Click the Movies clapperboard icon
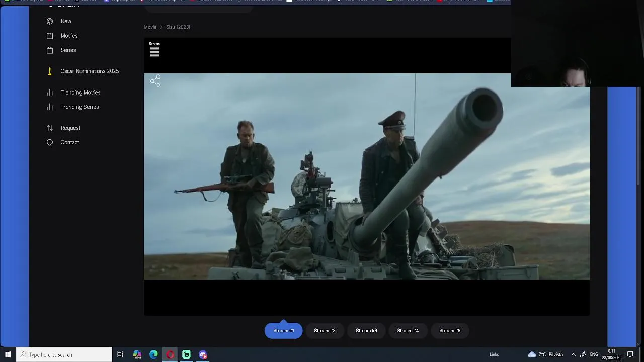The height and width of the screenshot is (362, 644). coord(50,36)
